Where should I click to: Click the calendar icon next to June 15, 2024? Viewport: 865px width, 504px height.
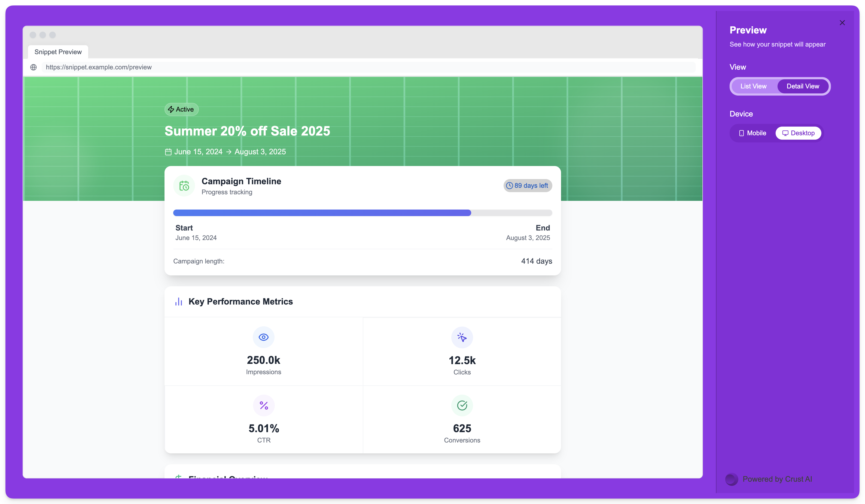pyautogui.click(x=168, y=152)
